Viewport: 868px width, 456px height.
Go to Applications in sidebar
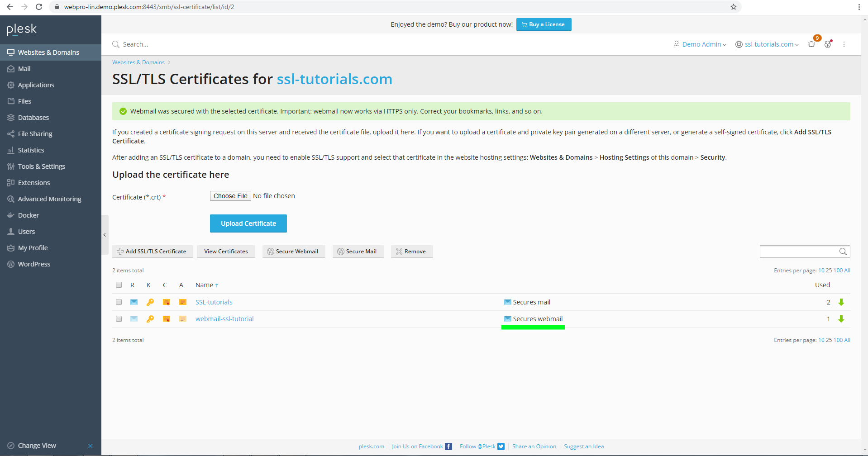point(51,85)
